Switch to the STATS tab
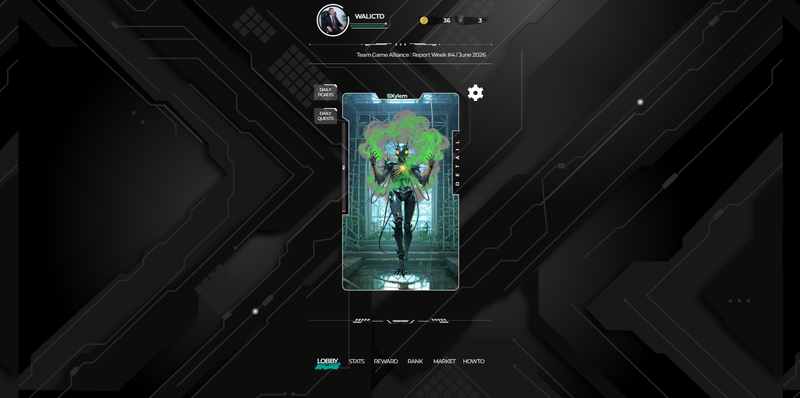The height and width of the screenshot is (398, 800). point(357,361)
